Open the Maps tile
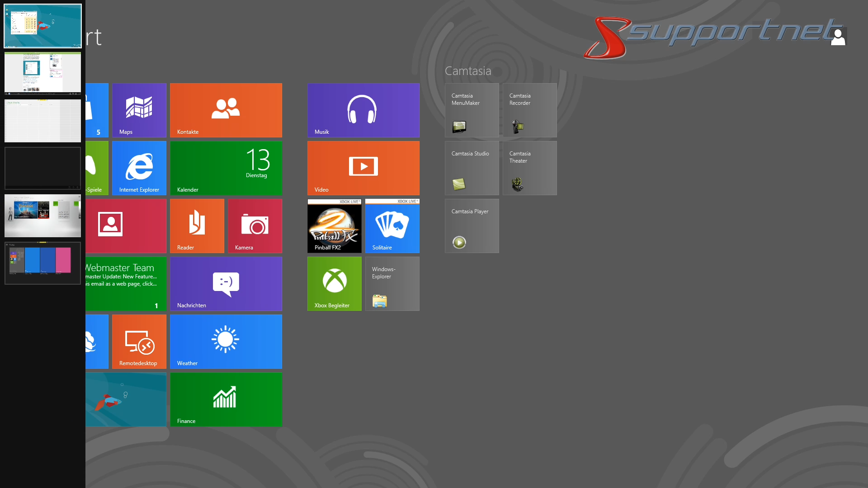 (x=139, y=110)
